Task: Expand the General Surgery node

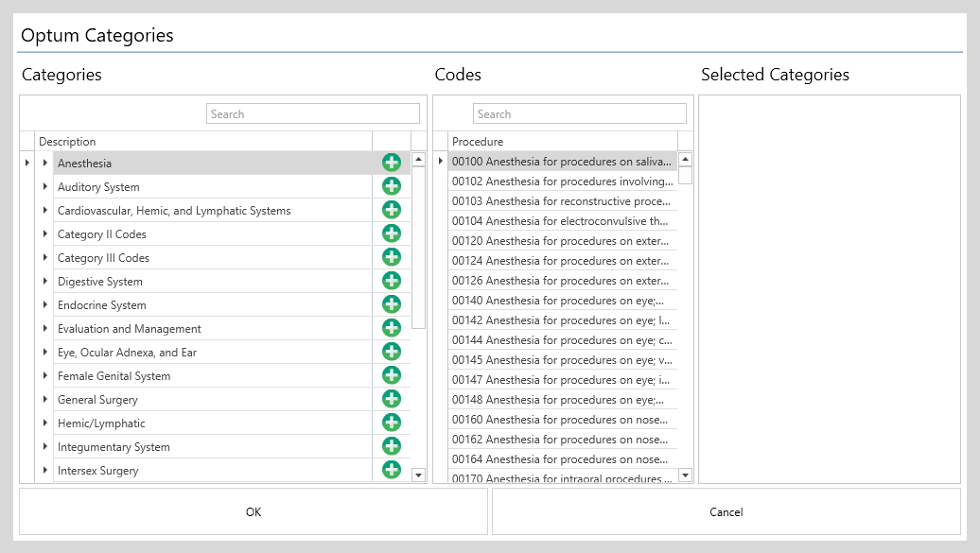Action: 45,399
